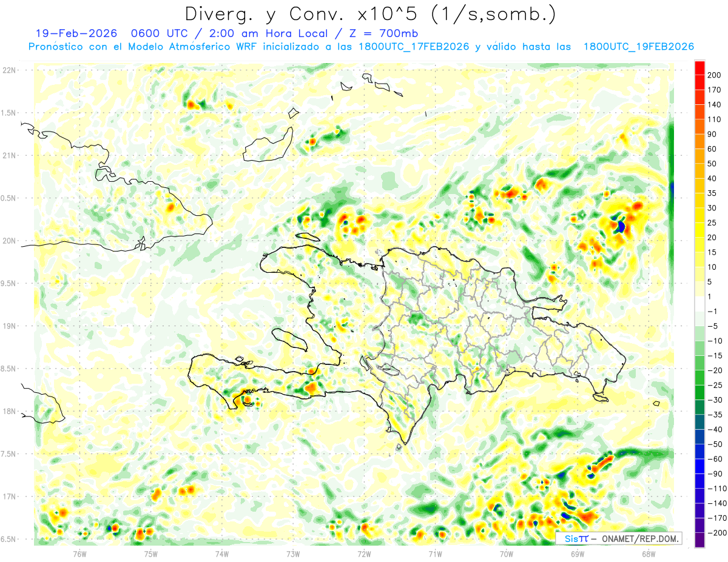Click the '40' value on the color scale
Image resolution: width=728 pixels, height=562 pixels.
point(712,178)
